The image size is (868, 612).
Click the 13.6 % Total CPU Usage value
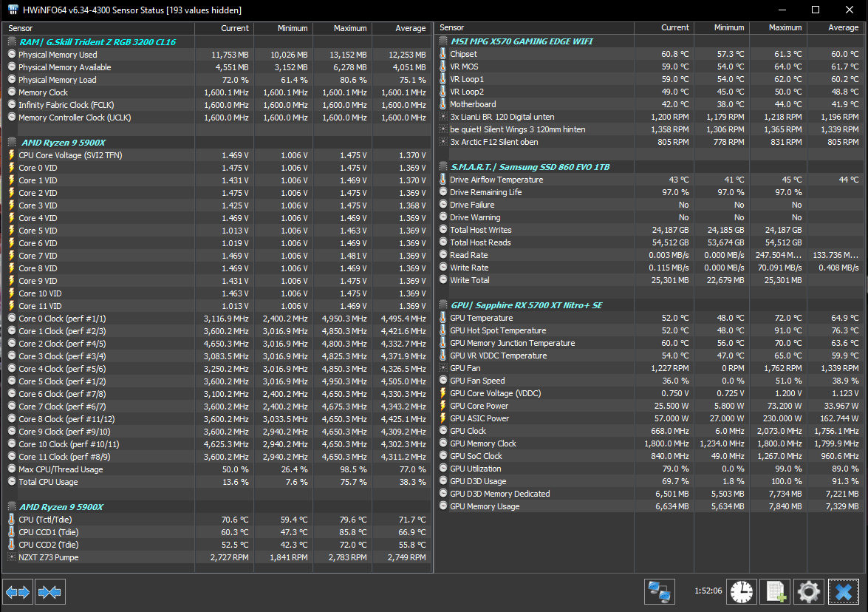coord(235,482)
